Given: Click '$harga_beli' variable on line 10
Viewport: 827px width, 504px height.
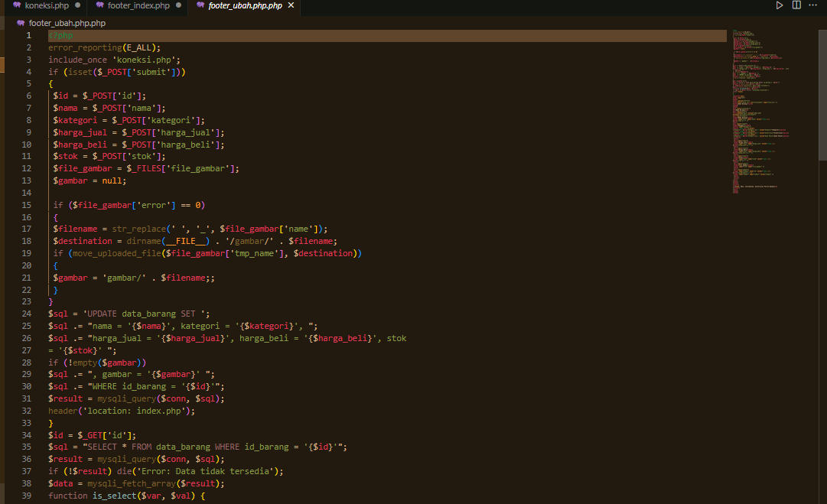Looking at the screenshot, I should [80, 145].
